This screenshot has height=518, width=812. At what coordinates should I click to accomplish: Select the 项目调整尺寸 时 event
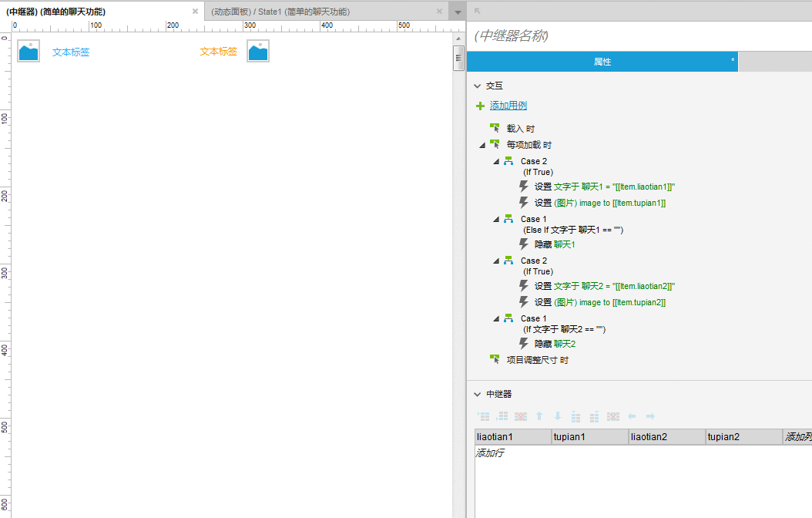[537, 360]
